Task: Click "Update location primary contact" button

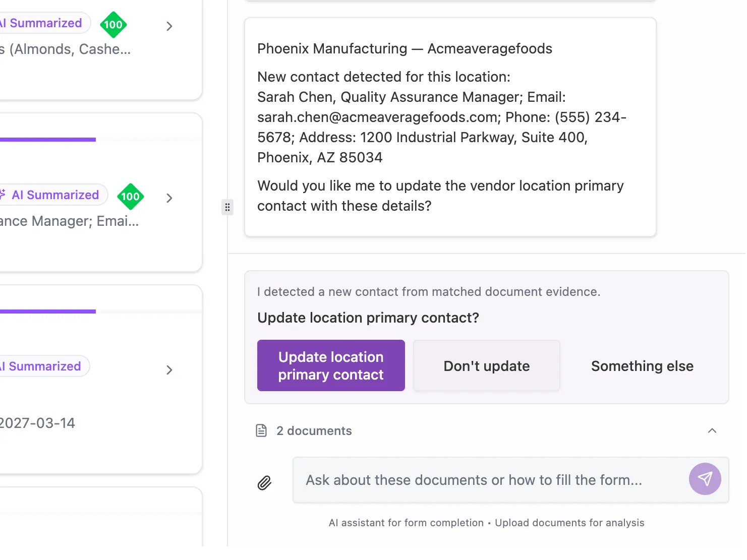Action: pyautogui.click(x=331, y=365)
